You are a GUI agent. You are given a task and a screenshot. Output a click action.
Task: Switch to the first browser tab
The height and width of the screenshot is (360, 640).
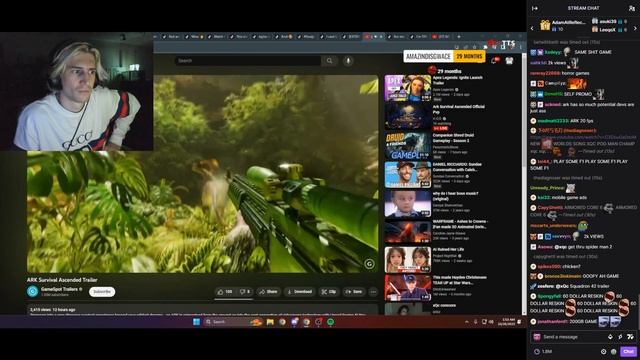171,37
